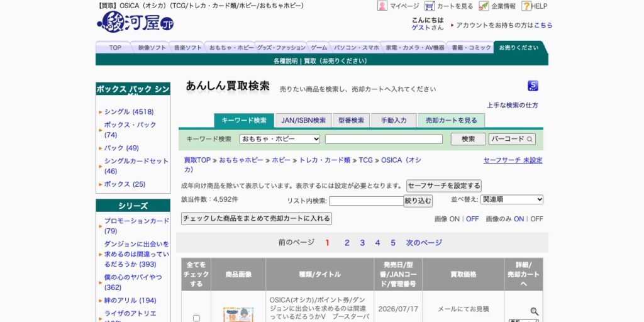Image resolution: width=644 pixels, height=322 pixels.
Task: Open the お売りください navigation tab
Action: pyautogui.click(x=519, y=48)
